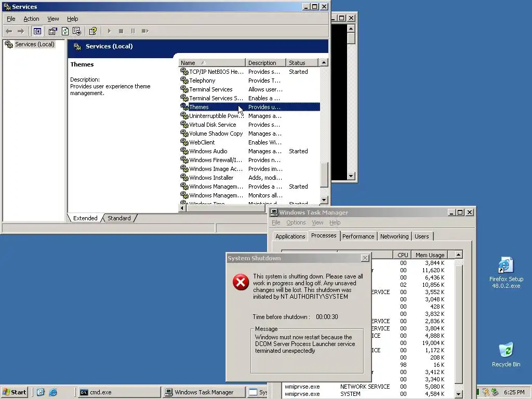Open the View menu in Services
Viewport: 532px width, 399px height.
[x=53, y=19]
